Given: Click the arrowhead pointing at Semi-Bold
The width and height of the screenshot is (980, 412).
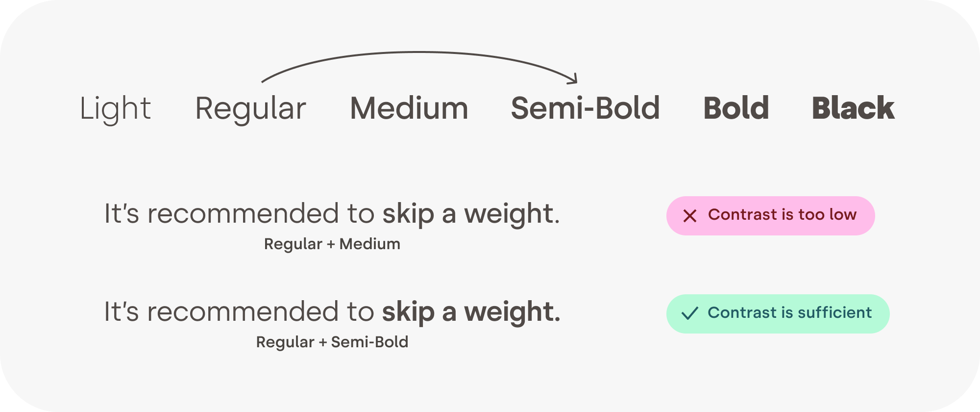Looking at the screenshot, I should pos(574,80).
